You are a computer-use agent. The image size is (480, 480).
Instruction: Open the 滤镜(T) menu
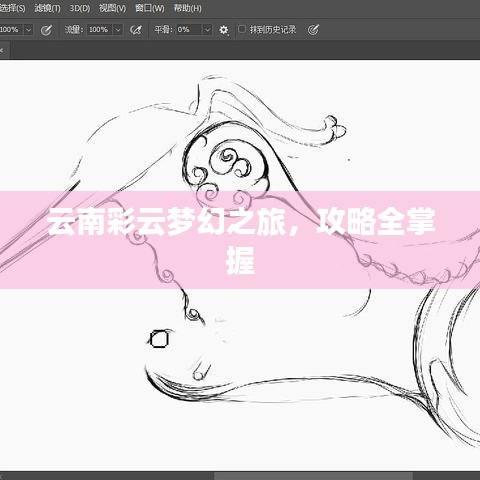pyautogui.click(x=47, y=8)
